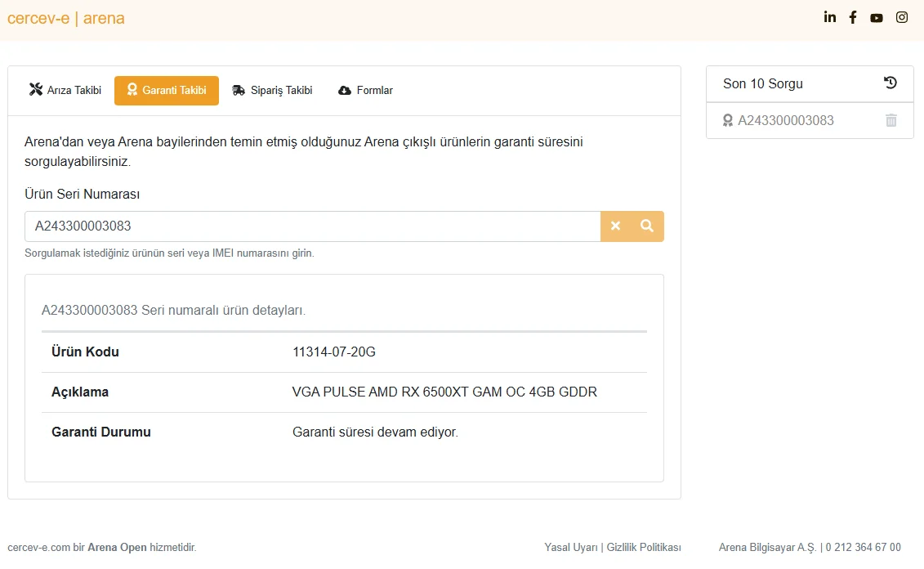Select the Garanti Takibi tab
The width and height of the screenshot is (924, 569).
167,90
